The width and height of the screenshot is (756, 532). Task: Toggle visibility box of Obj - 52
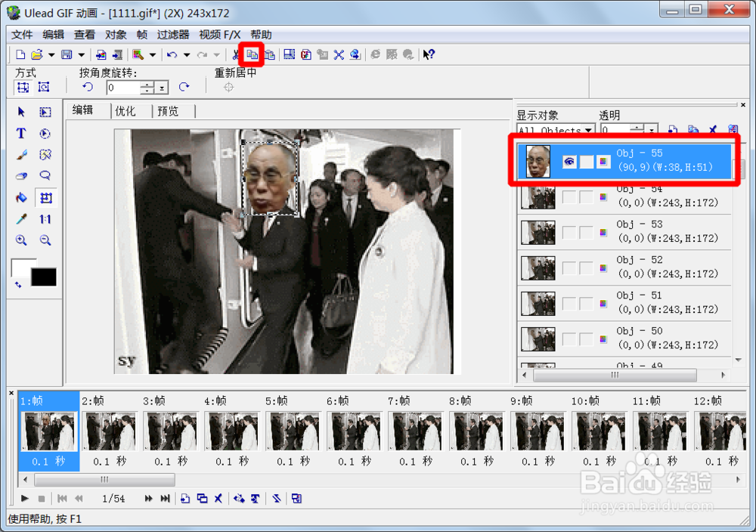pyautogui.click(x=569, y=268)
